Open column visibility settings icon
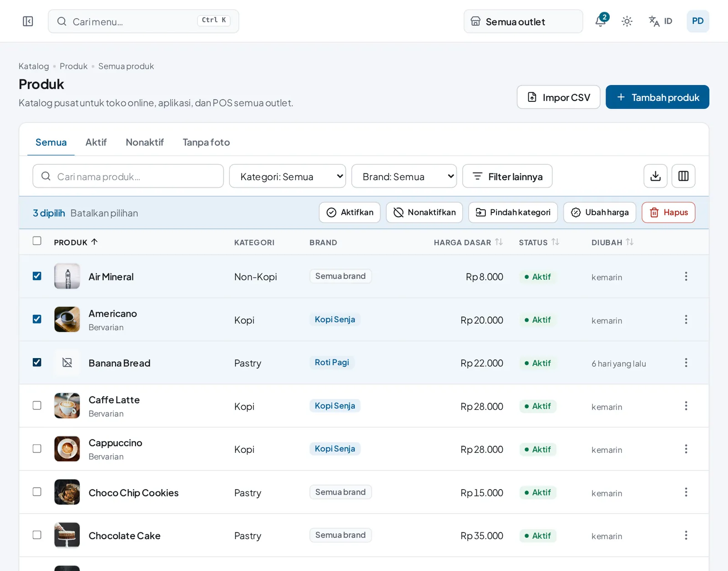Screen dimensions: 728x571 pos(683,176)
